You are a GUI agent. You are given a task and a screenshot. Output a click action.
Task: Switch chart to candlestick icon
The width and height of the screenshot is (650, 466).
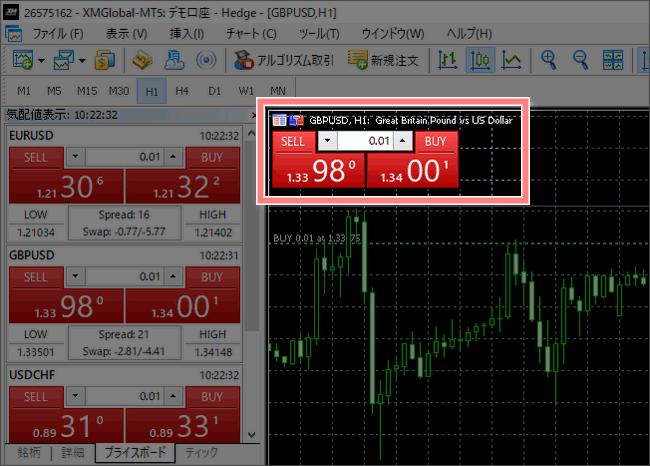pos(480,60)
